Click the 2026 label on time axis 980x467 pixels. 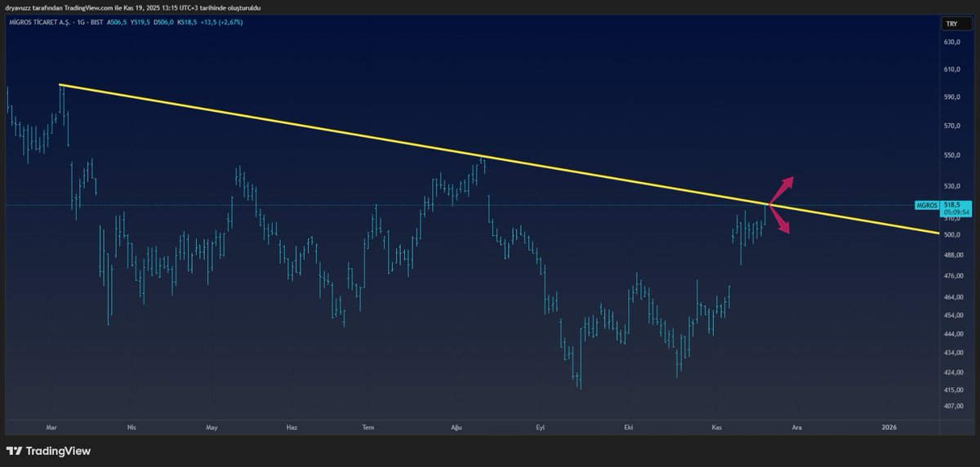tap(891, 427)
